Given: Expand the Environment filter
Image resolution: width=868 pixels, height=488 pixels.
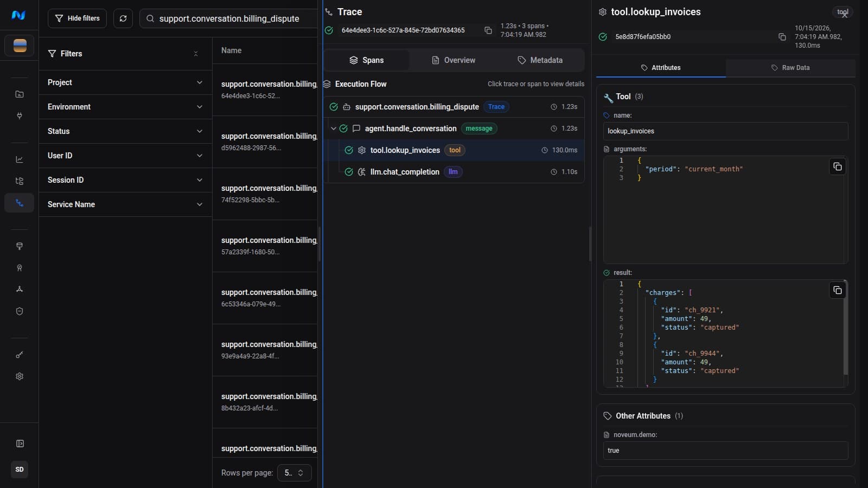Looking at the screenshot, I should [x=125, y=107].
